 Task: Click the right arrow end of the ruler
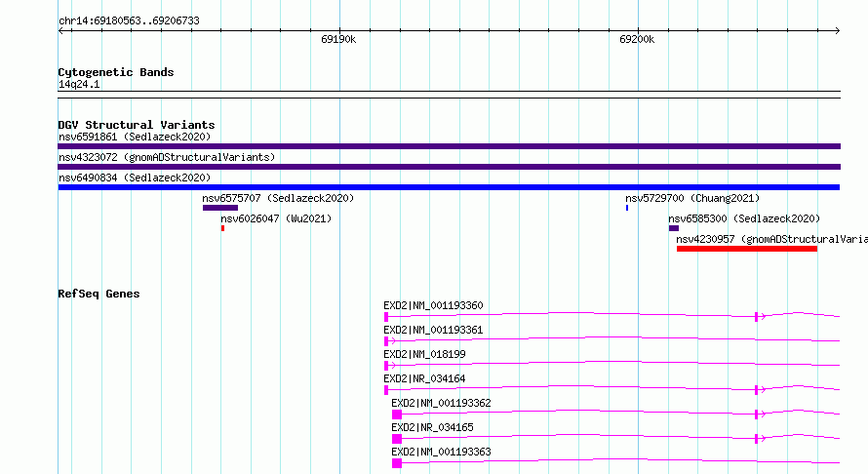point(838,30)
